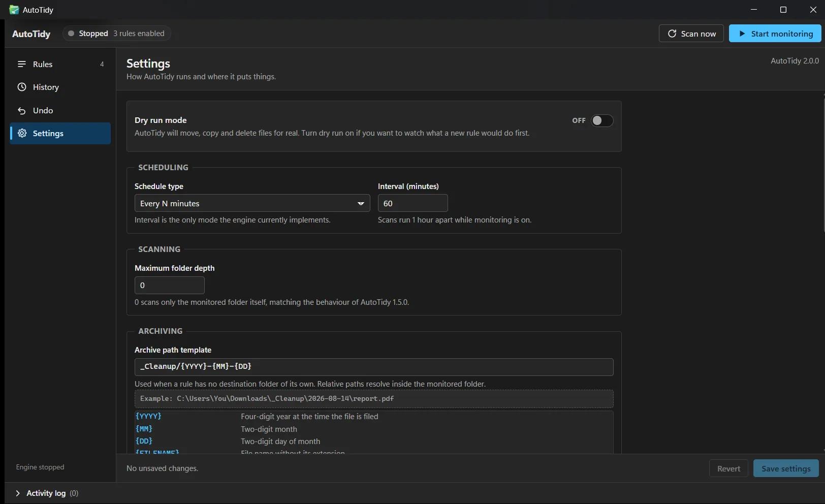Click the Maximum folder depth field

[169, 285]
